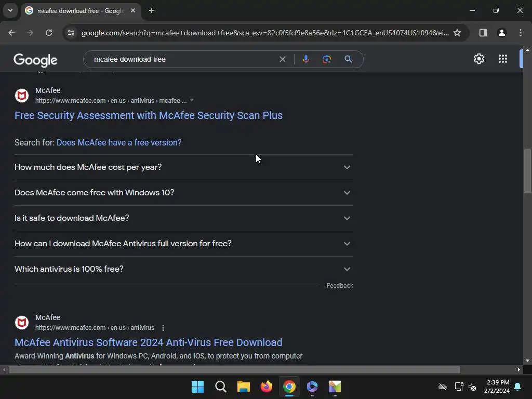Launch Firefox from the taskbar

click(267, 387)
